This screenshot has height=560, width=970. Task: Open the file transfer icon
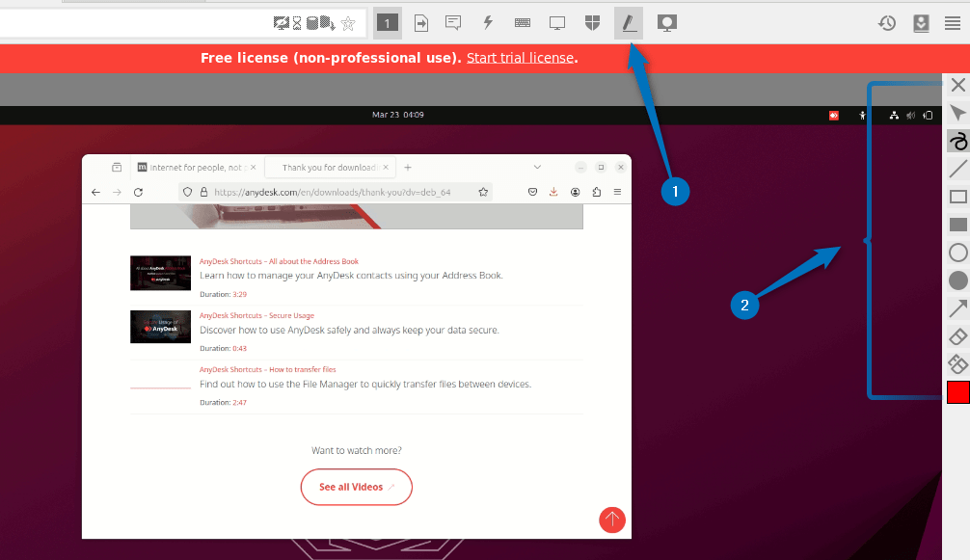420,22
